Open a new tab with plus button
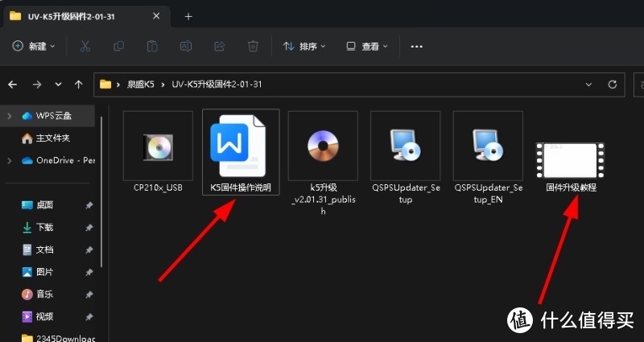The height and width of the screenshot is (342, 644). coord(188,16)
